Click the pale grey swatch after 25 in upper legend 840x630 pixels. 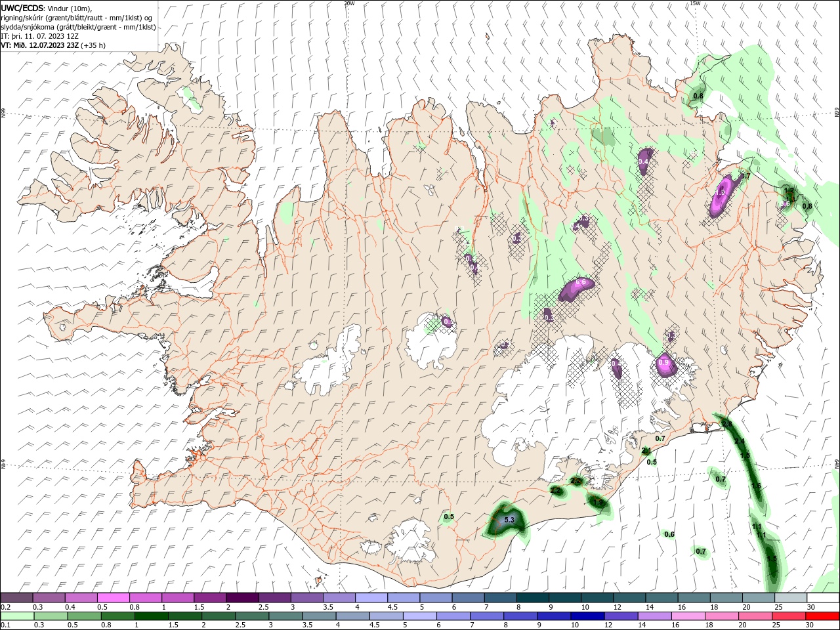pos(790,598)
